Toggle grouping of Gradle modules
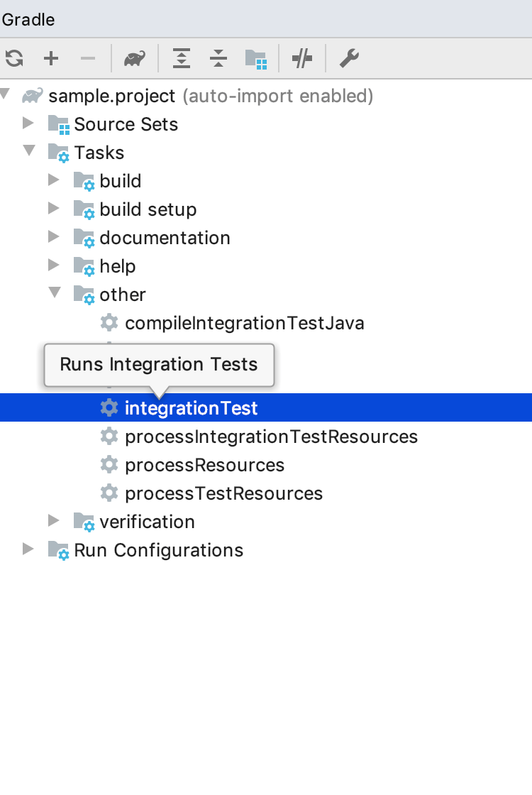The width and height of the screenshot is (532, 795). point(257,58)
